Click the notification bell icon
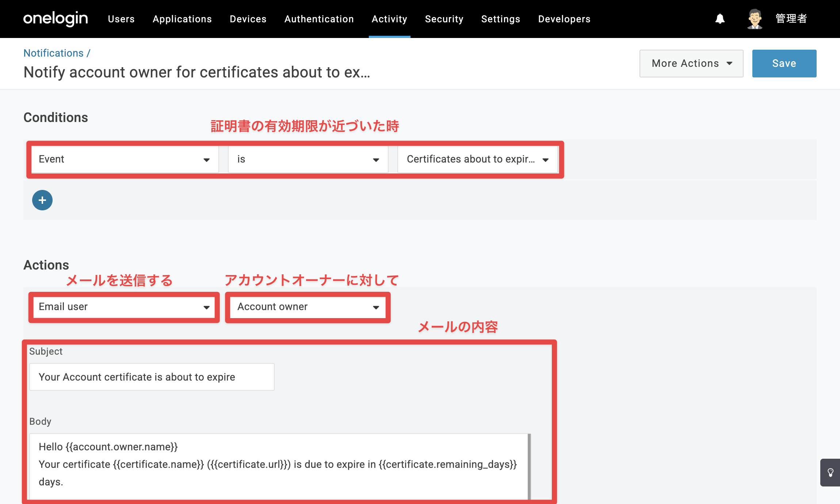This screenshot has width=840, height=504. [x=720, y=19]
